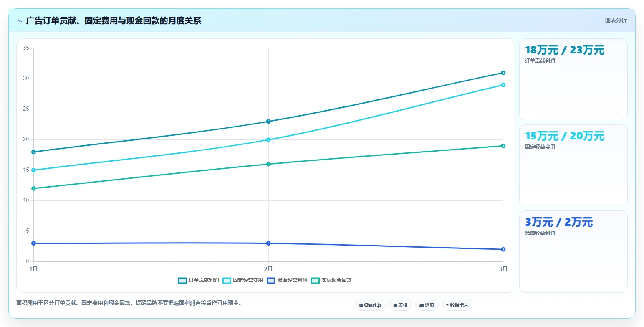Toggle the 固定经营费用 legend item

point(243,280)
